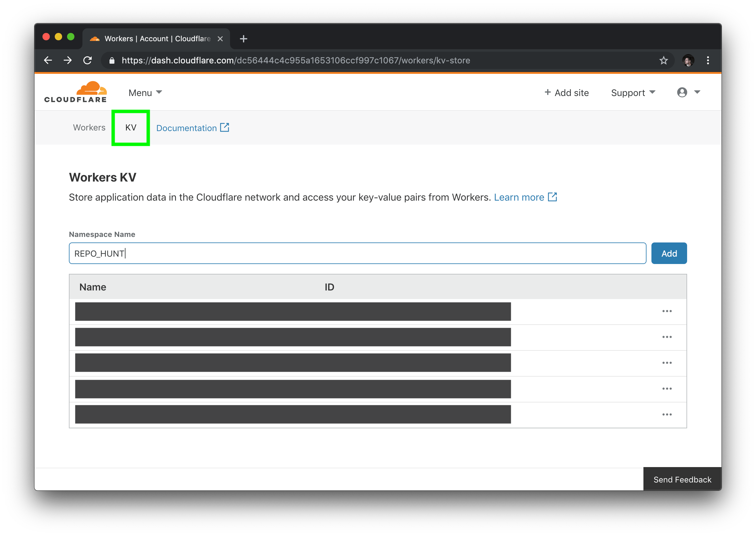Screen dimensions: 756x536
Task: Click the browser forward arrow
Action: [x=68, y=60]
